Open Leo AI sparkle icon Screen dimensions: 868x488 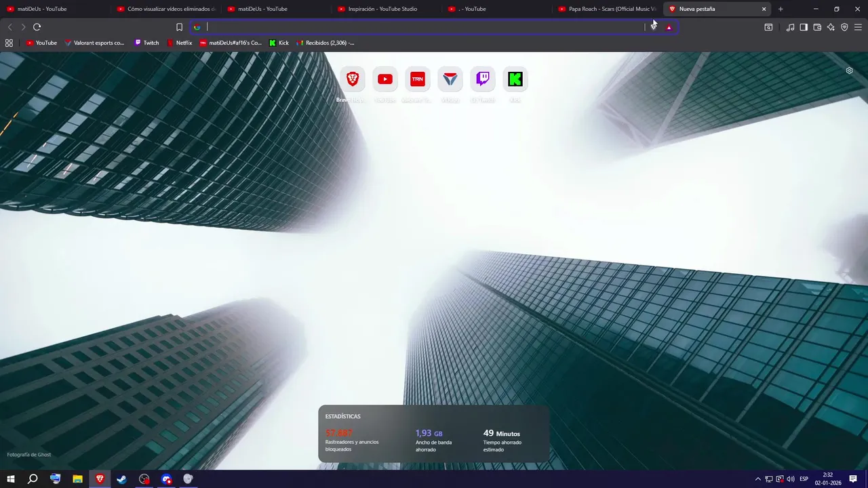(x=831, y=27)
